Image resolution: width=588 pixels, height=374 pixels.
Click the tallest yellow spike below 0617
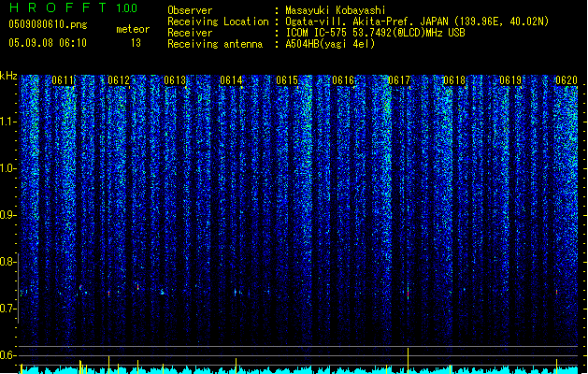[408, 361]
